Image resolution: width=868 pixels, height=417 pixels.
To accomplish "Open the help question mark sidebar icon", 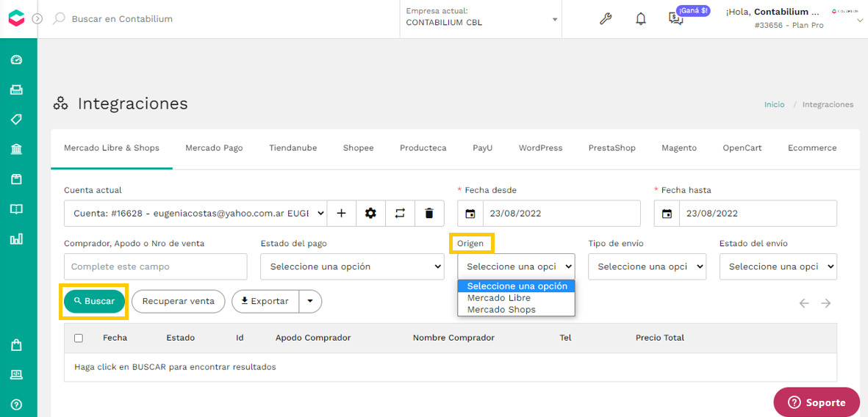I will pos(16,405).
